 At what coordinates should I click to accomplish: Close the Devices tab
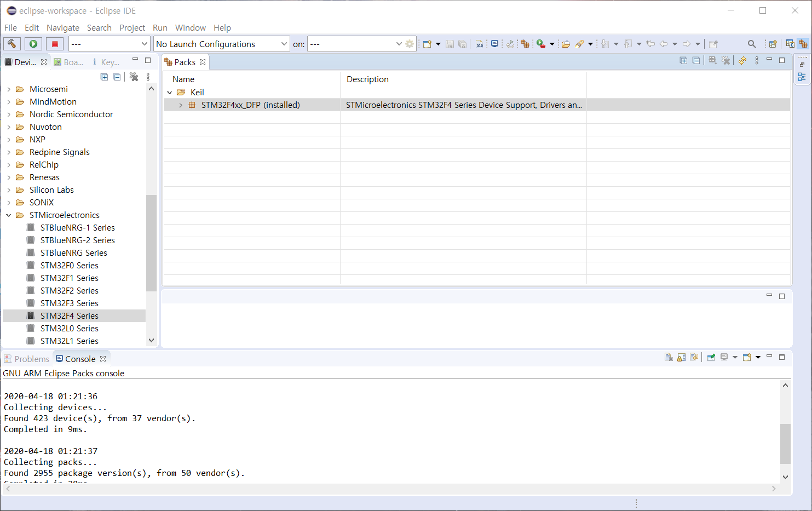point(44,62)
